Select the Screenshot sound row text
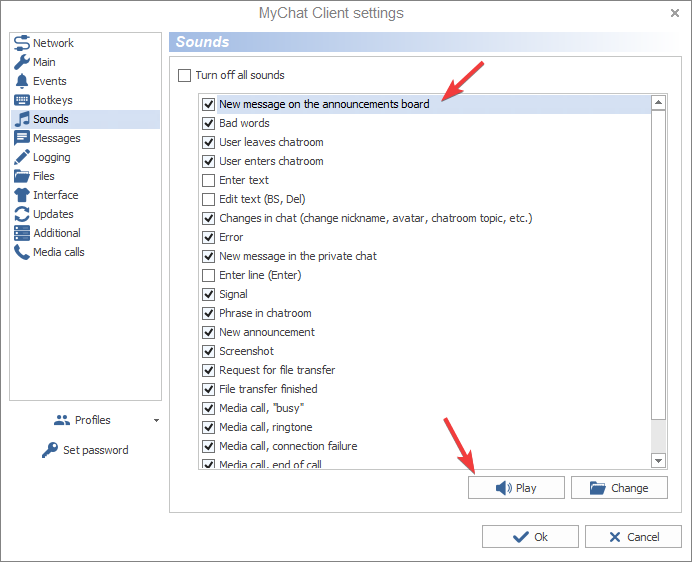 tap(246, 351)
